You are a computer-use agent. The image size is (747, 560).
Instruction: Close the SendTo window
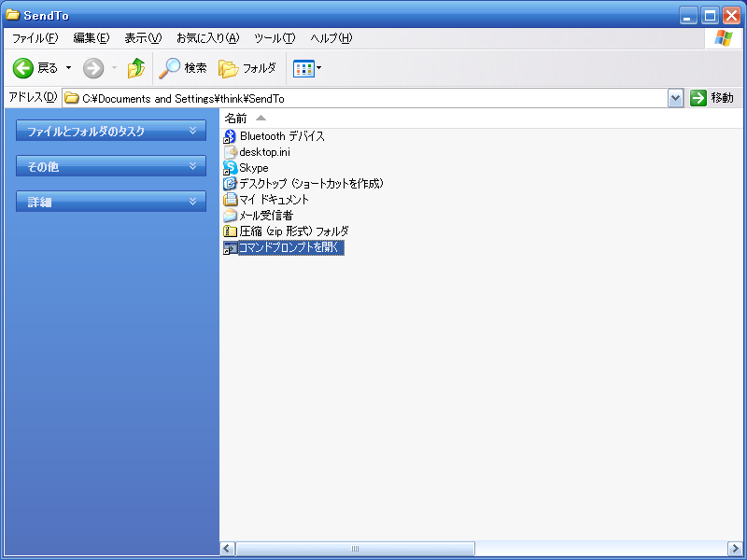point(732,16)
